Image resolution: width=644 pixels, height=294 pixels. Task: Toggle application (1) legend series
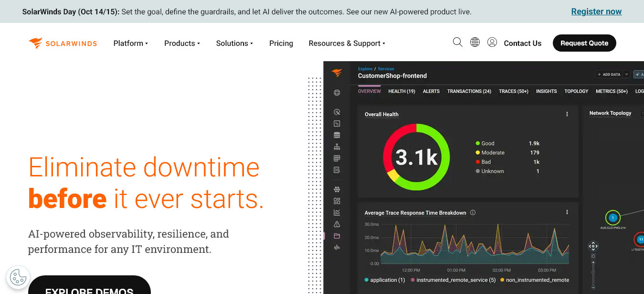tap(385, 280)
